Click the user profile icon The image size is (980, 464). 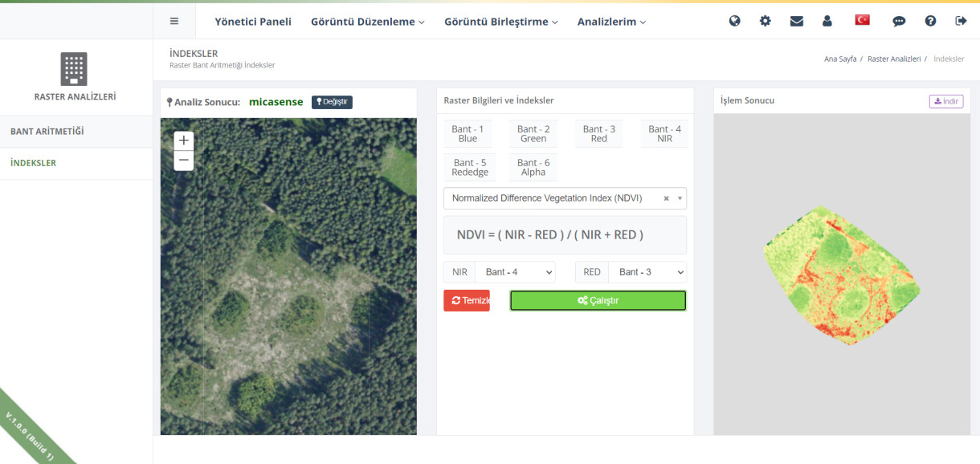pos(827,22)
